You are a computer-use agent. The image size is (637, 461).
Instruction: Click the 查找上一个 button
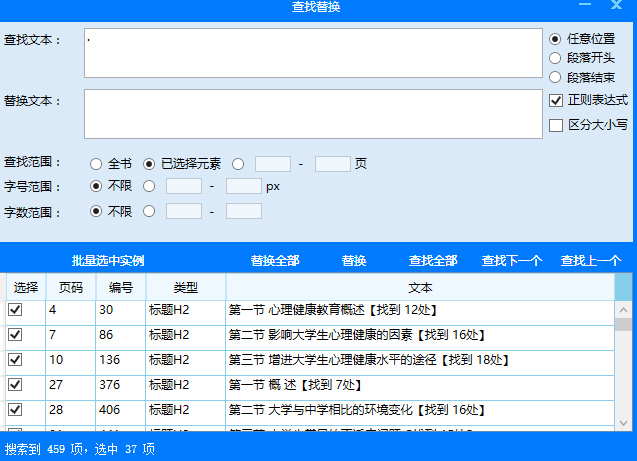[x=591, y=260]
